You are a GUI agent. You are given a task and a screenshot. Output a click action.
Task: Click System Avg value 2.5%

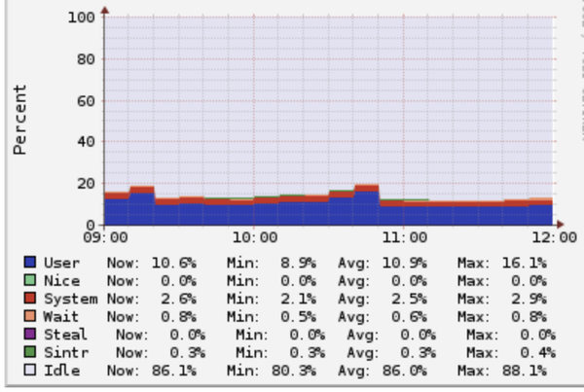coord(409,299)
